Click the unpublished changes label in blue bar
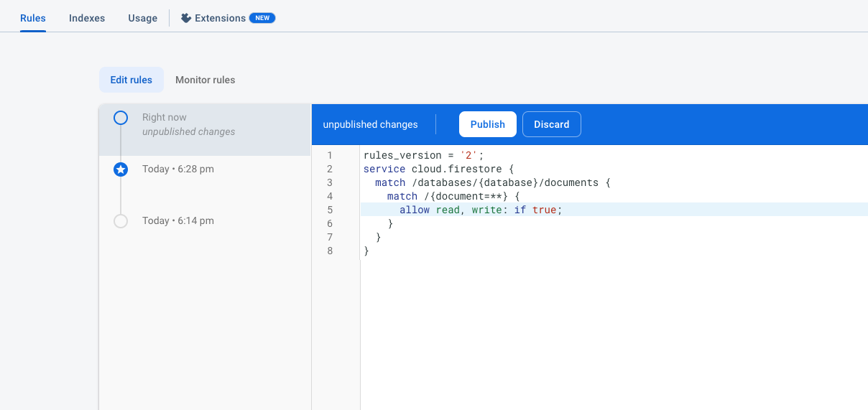The image size is (868, 410). (x=370, y=124)
